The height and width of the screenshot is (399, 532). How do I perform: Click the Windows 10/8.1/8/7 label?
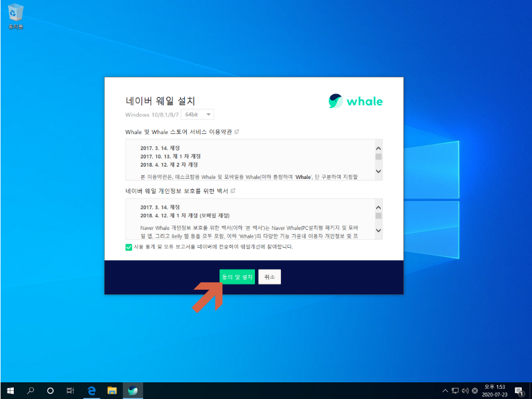pyautogui.click(x=152, y=115)
